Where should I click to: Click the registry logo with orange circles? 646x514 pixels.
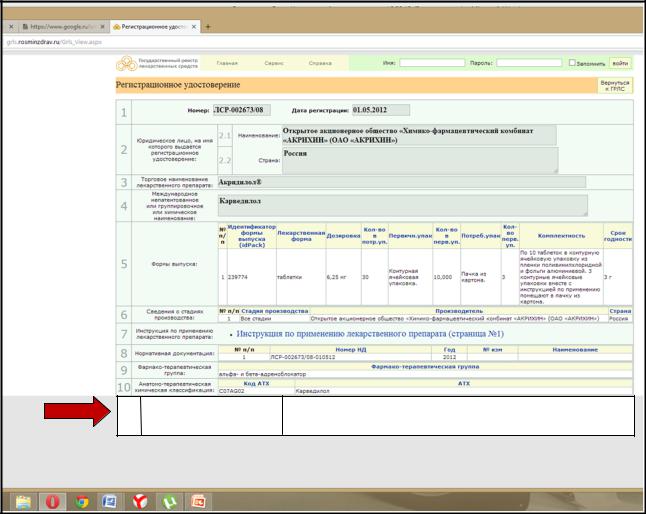[126, 63]
